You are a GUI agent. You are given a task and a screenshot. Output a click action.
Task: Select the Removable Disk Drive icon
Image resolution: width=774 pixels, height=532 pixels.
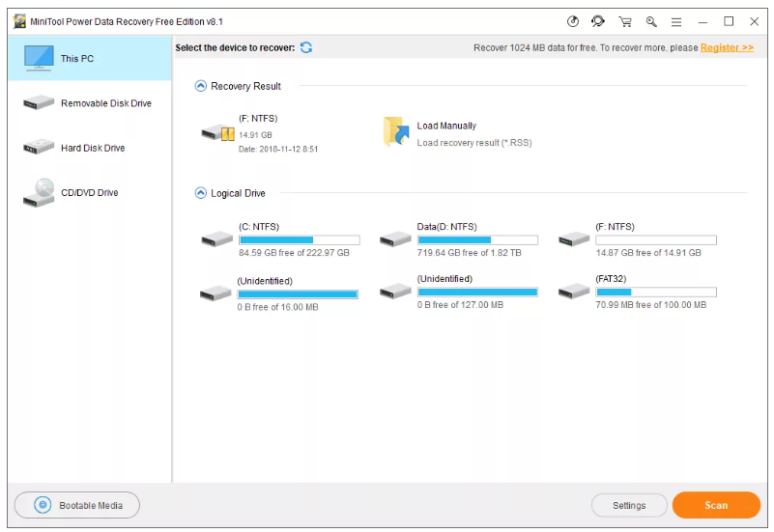click(x=39, y=102)
